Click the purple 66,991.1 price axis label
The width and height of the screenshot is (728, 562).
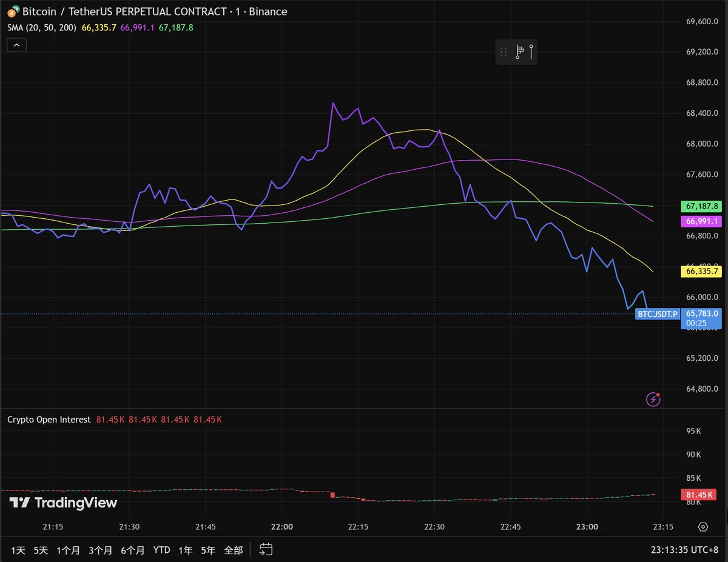[701, 221]
